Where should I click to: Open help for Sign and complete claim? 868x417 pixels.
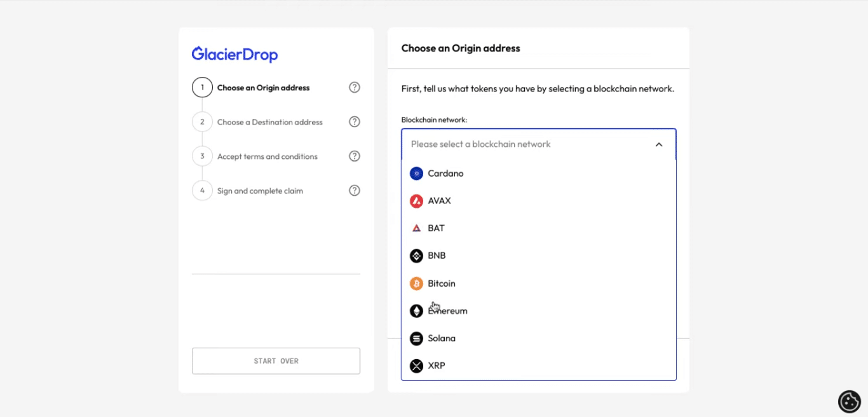[355, 191]
